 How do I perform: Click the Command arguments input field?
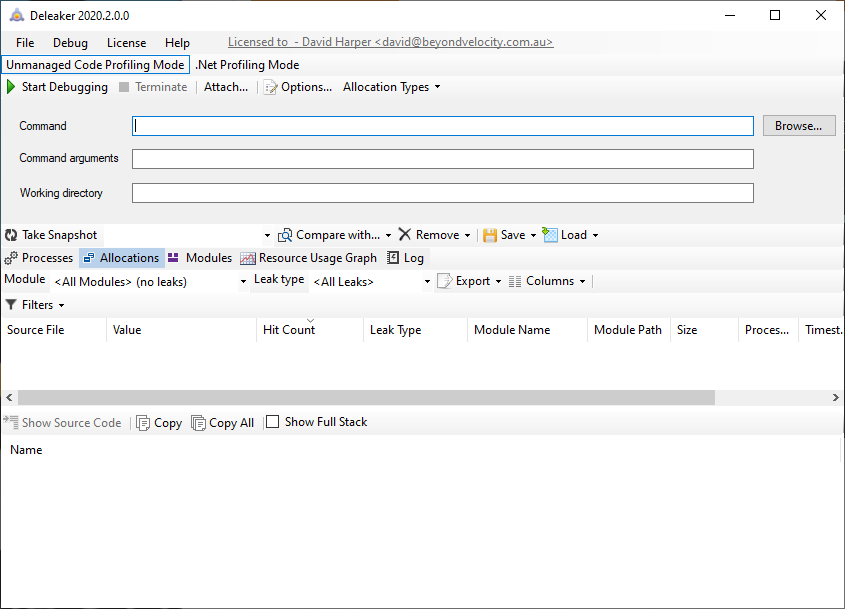(442, 159)
